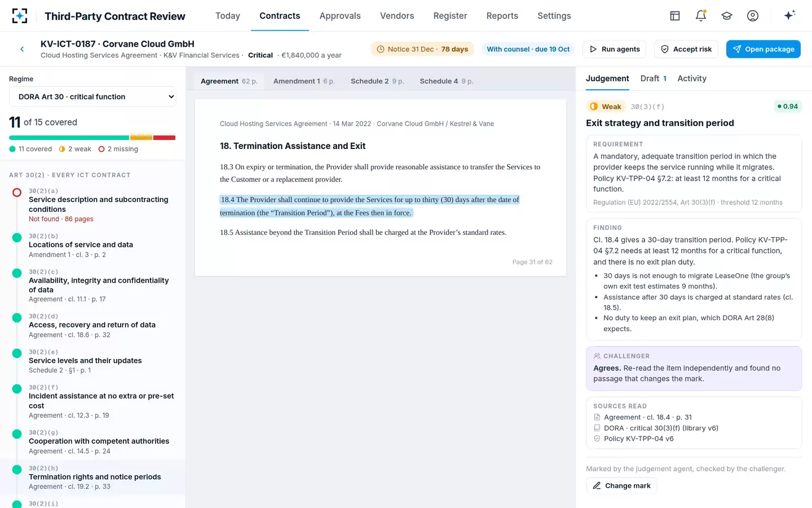Select the Amendment 1 document tab
This screenshot has height=508, width=812.
point(304,81)
